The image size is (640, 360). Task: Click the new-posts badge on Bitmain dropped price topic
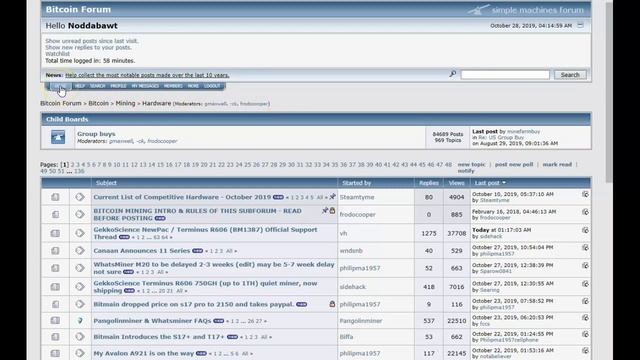point(302,304)
